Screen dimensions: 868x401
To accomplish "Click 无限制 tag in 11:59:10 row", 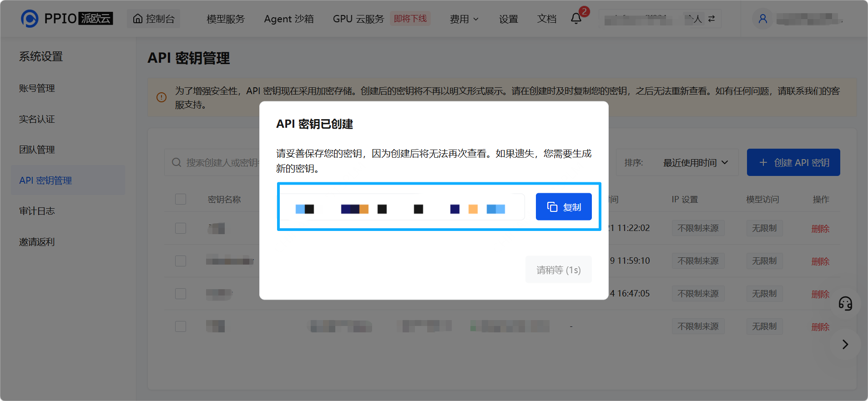I will (764, 261).
